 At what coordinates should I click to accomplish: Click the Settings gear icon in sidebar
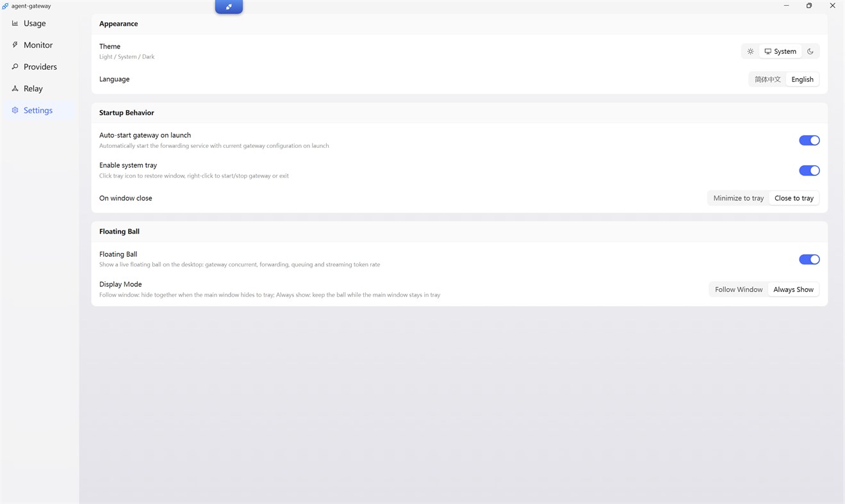pos(15,110)
